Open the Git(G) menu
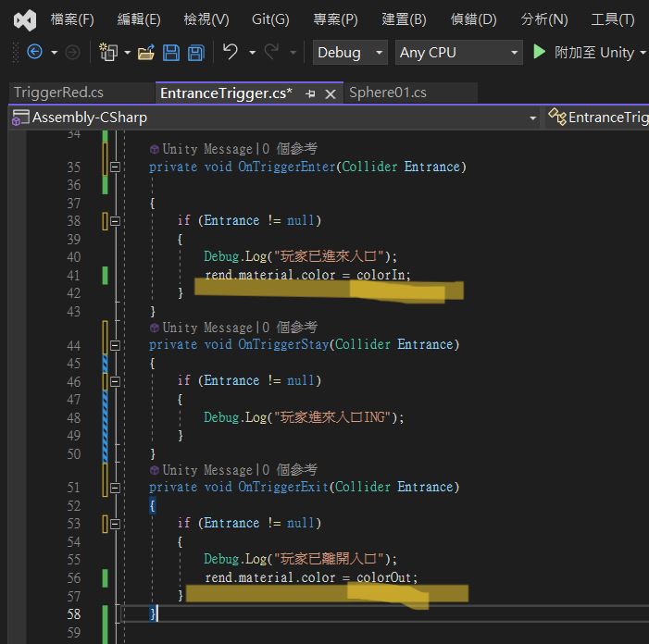The width and height of the screenshot is (649, 644). pos(270,19)
